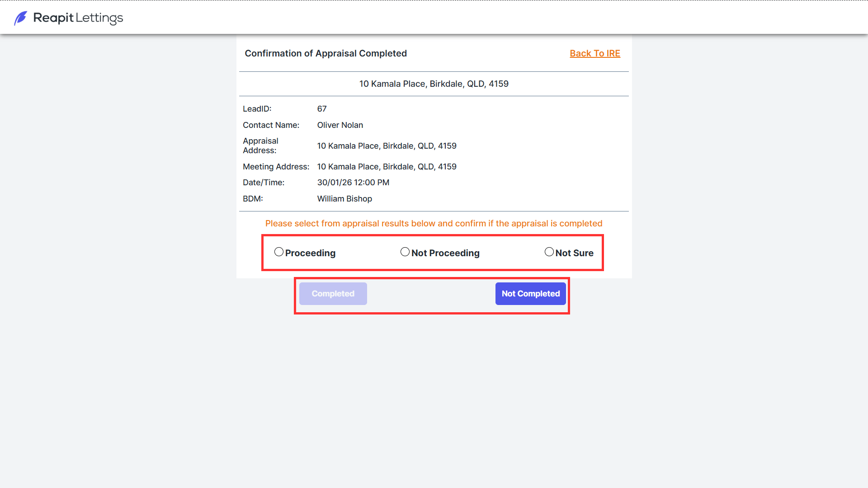Select the Not Proceeding radio button circle
Viewport: 868px width, 488px height.
tap(405, 252)
